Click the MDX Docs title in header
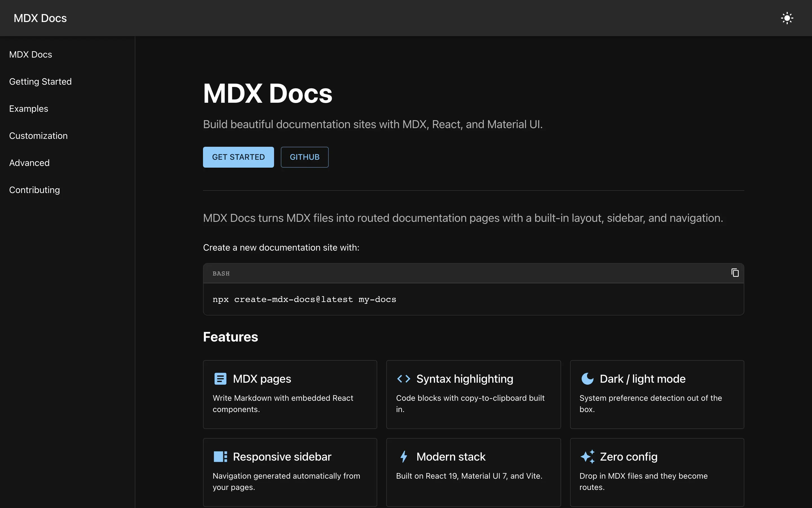The height and width of the screenshot is (508, 812). [x=40, y=18]
